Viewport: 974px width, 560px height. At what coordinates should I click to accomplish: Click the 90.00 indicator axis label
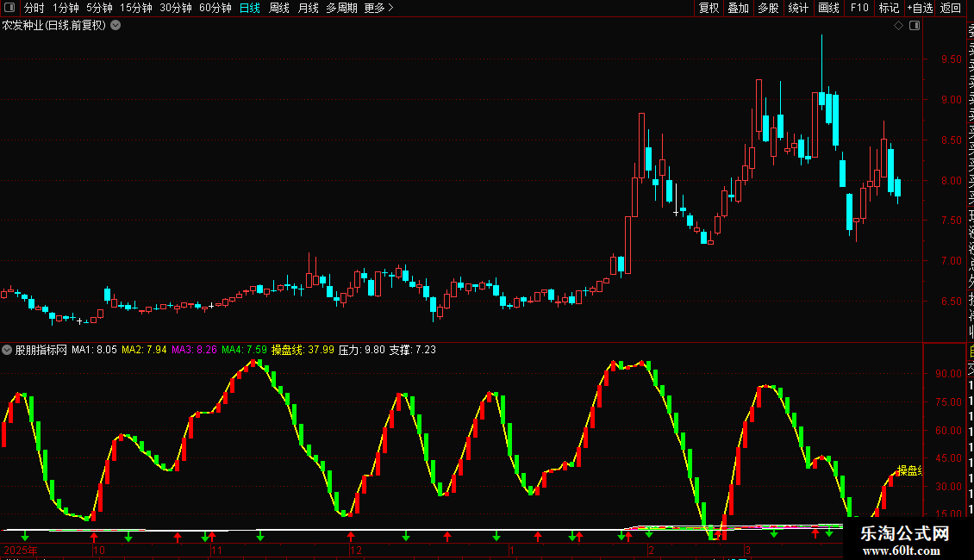click(x=948, y=374)
